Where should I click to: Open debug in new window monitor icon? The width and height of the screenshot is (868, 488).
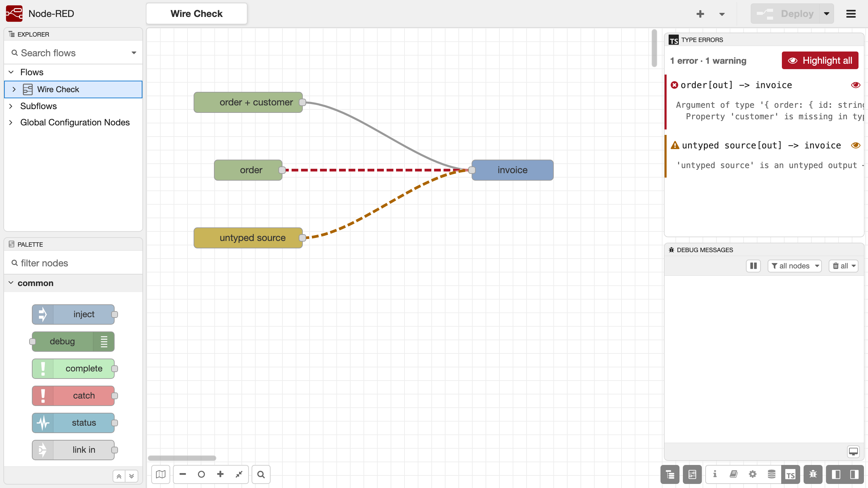(853, 452)
